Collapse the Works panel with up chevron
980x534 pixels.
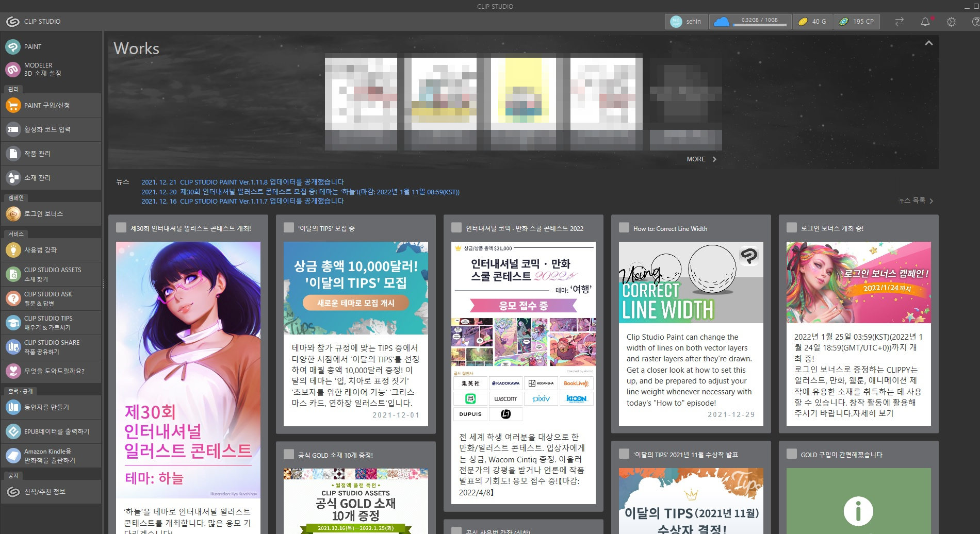(929, 43)
